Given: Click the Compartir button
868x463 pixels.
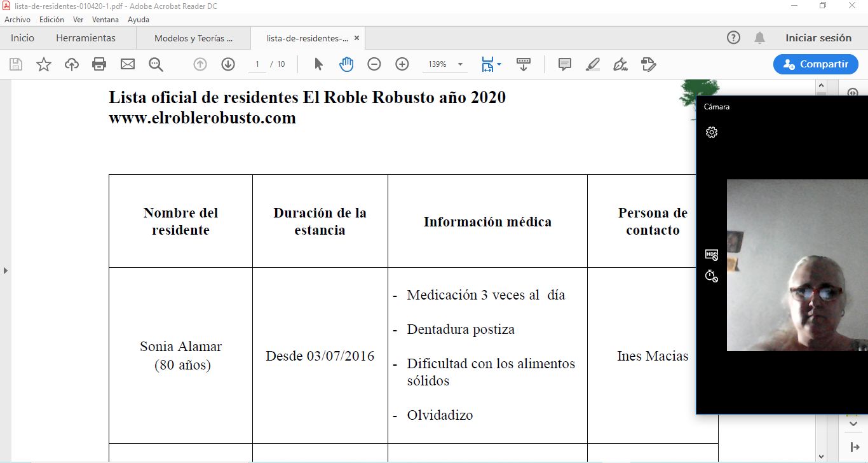Looking at the screenshot, I should 816,64.
